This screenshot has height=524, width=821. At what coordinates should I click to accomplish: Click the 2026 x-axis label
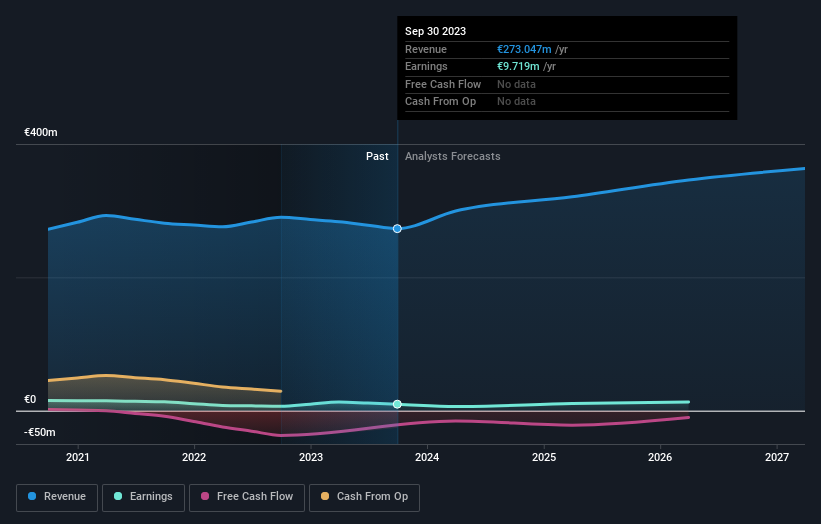tap(660, 457)
